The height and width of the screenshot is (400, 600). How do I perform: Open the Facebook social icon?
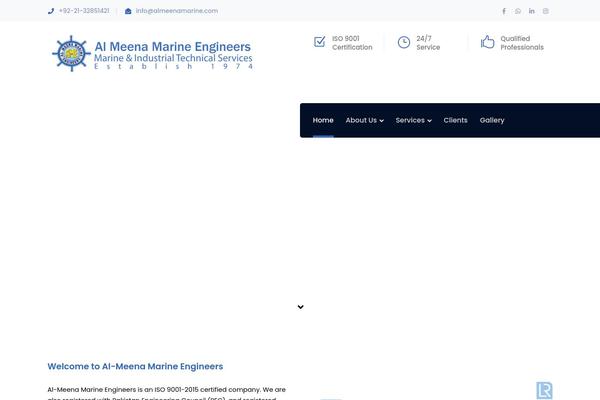click(x=504, y=11)
